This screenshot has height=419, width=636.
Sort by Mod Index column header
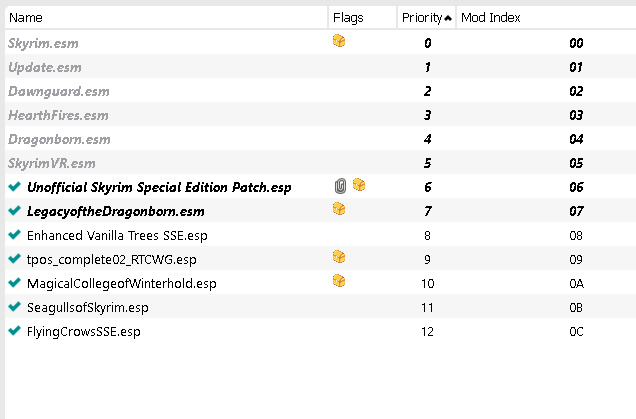tap(546, 17)
